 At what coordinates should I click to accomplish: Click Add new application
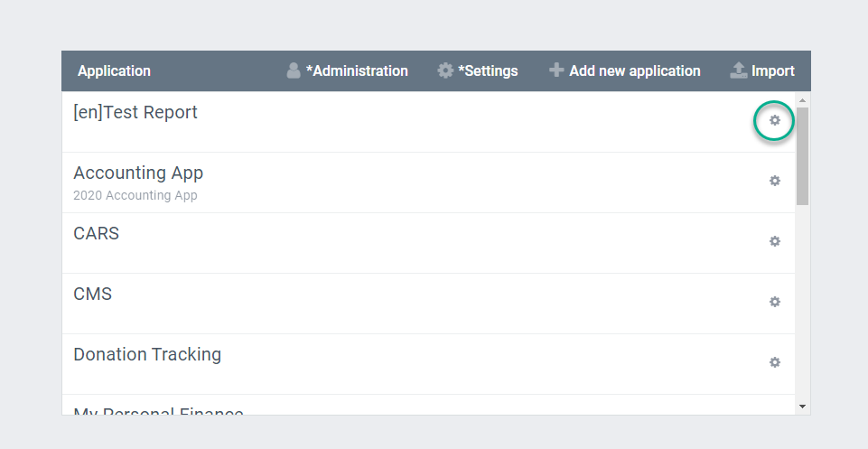(634, 70)
